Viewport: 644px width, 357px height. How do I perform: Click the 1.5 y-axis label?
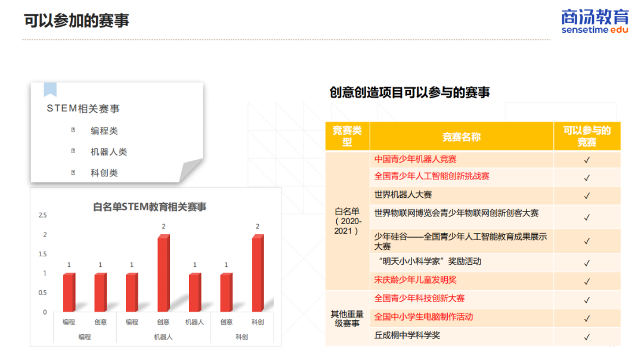(x=43, y=254)
